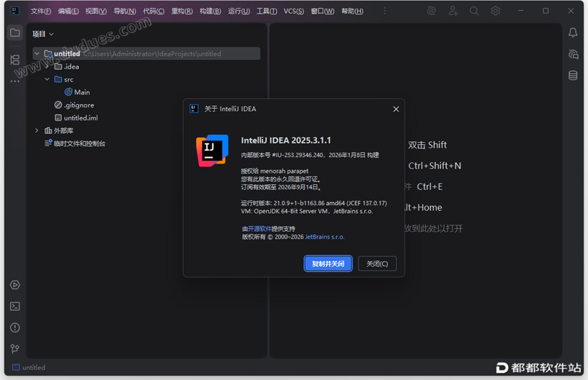The image size is (588, 380).
Task: Open the 重构(R) menu
Action: (182, 11)
